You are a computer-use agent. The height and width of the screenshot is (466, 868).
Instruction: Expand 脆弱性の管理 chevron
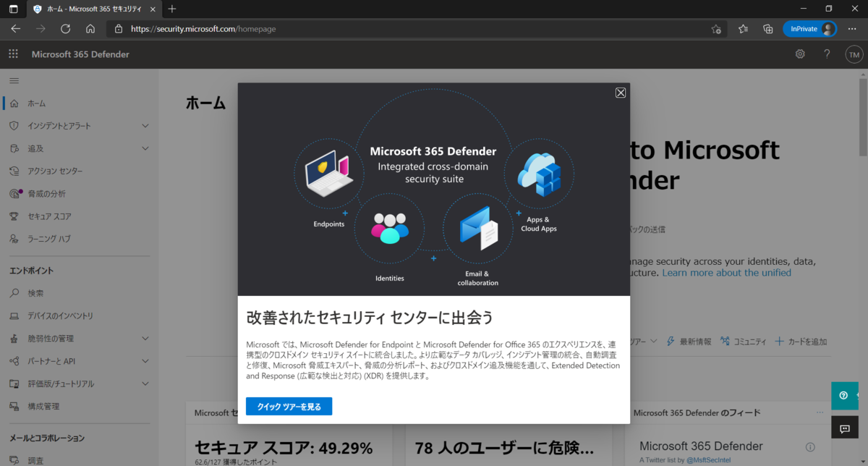click(x=145, y=338)
